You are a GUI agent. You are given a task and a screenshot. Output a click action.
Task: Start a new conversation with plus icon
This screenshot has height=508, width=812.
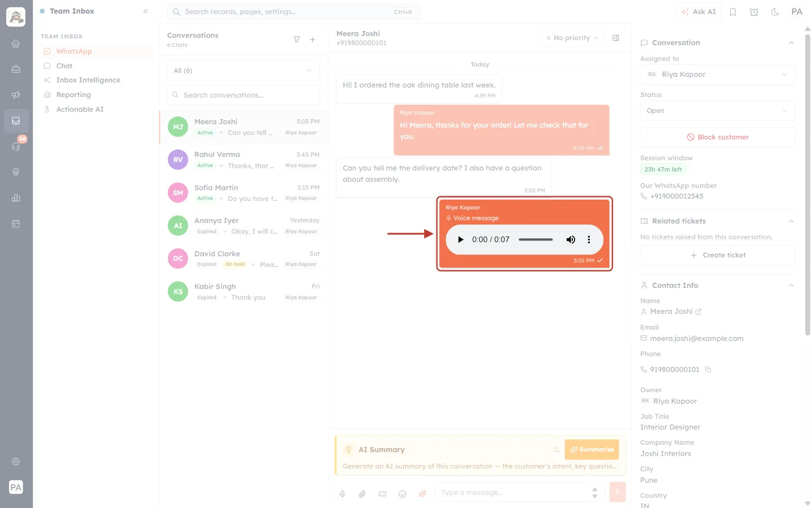(312, 40)
